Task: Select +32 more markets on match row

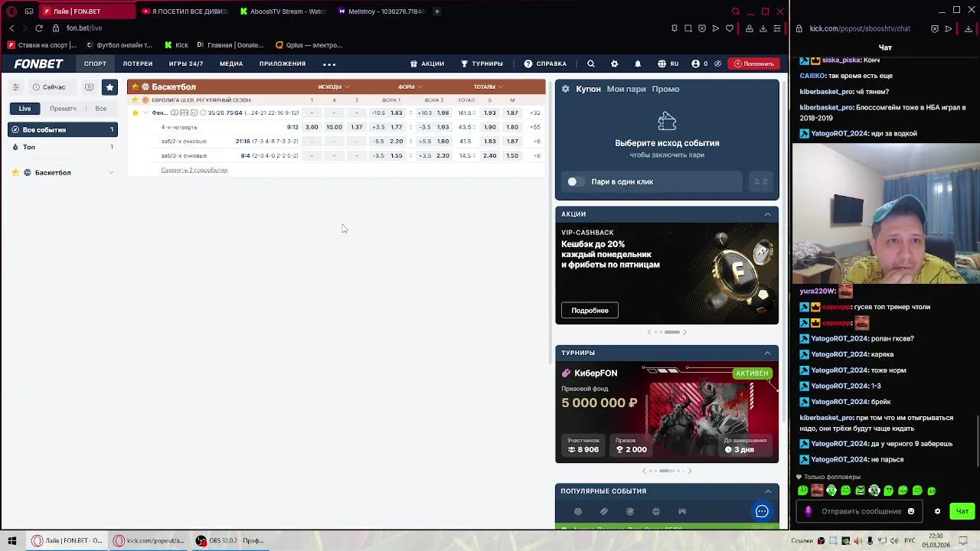Action: coord(535,113)
